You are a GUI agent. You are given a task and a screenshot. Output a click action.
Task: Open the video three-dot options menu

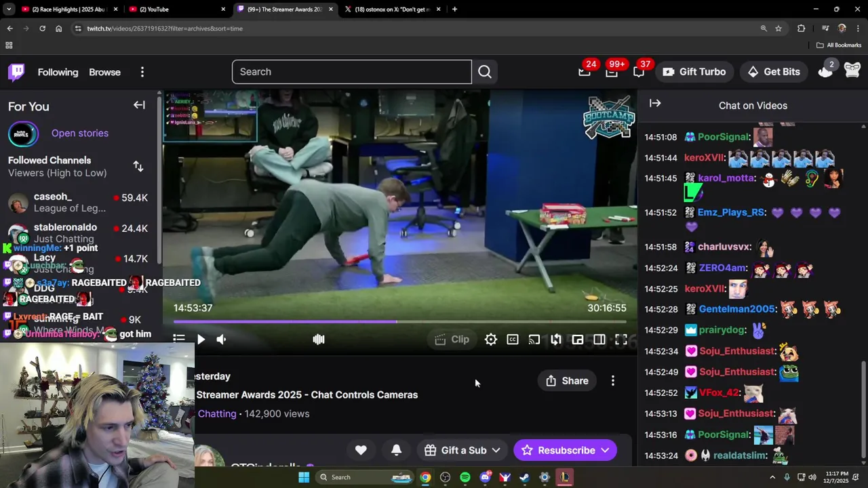613,381
